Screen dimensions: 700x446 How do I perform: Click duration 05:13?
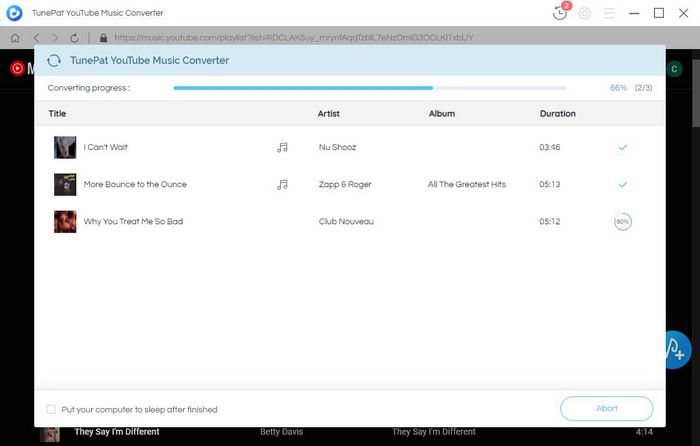tap(550, 184)
